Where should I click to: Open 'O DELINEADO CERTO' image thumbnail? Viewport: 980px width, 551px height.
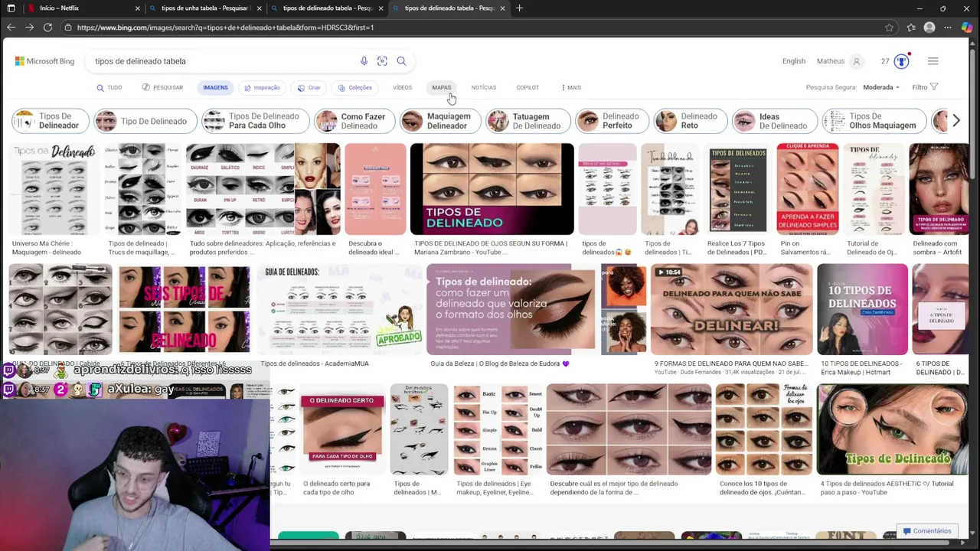click(x=341, y=429)
